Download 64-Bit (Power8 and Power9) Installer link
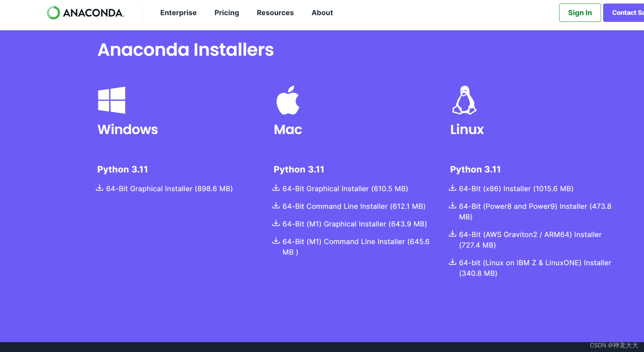644x352 pixels. tap(535, 212)
